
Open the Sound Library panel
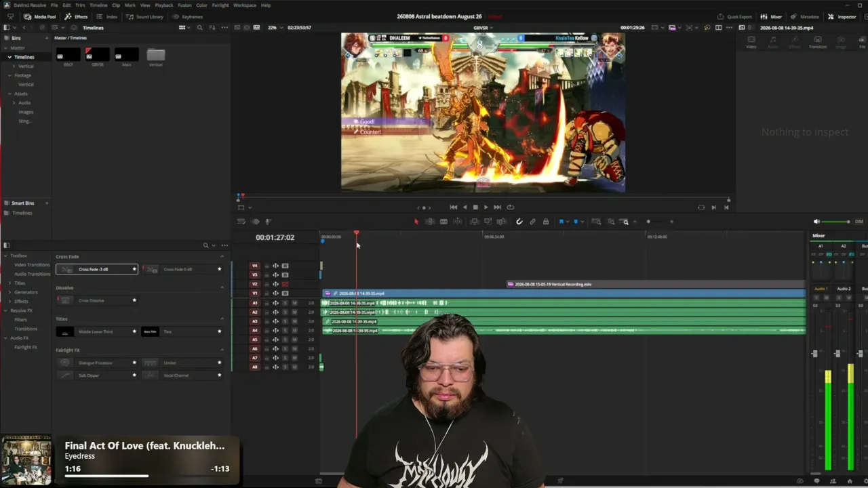pyautogui.click(x=146, y=16)
